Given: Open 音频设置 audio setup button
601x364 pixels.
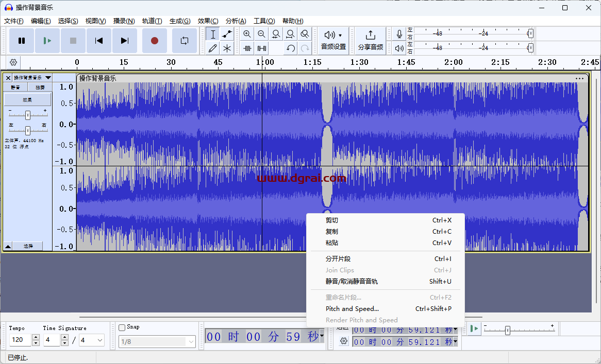Looking at the screenshot, I should (333, 41).
